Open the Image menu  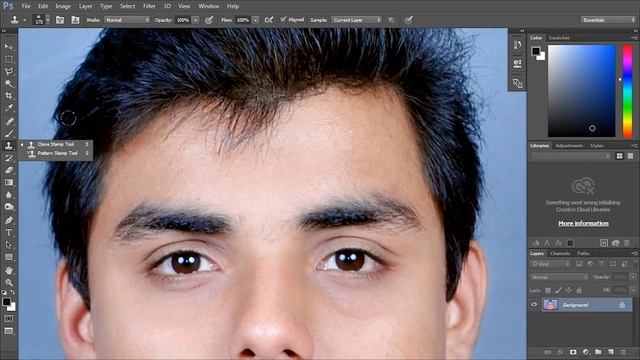(x=63, y=6)
